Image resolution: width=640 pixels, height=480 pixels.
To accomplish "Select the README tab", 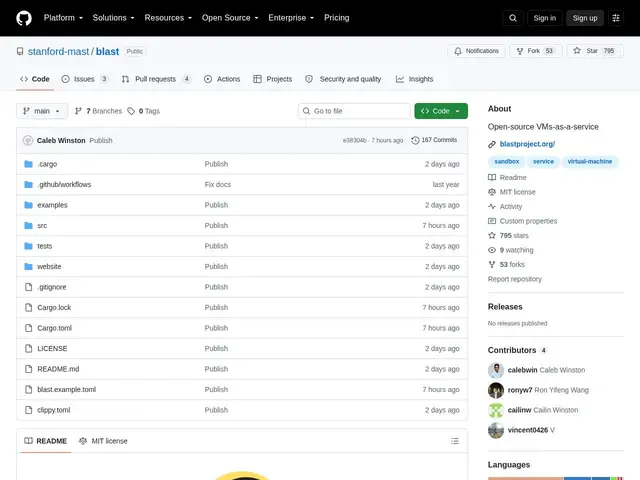I will pos(45,441).
